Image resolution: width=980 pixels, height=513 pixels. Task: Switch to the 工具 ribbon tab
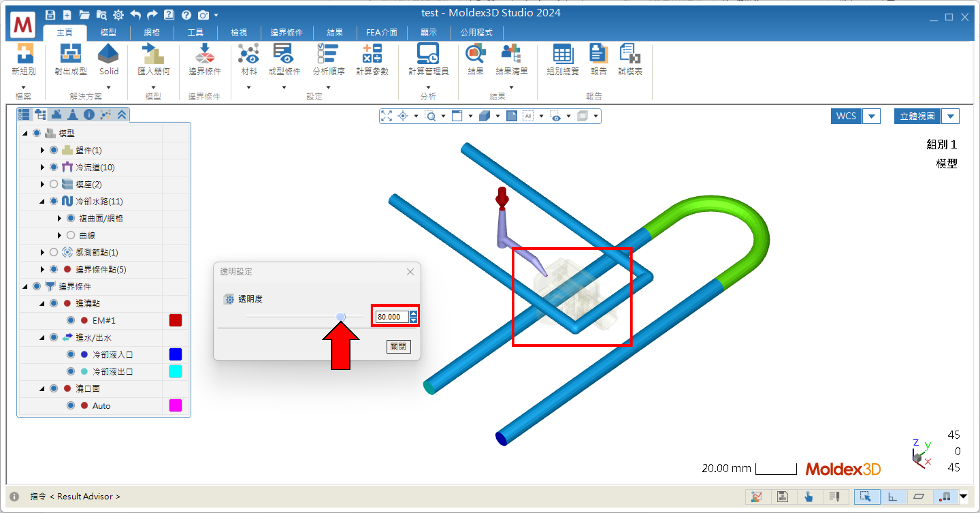(x=195, y=33)
